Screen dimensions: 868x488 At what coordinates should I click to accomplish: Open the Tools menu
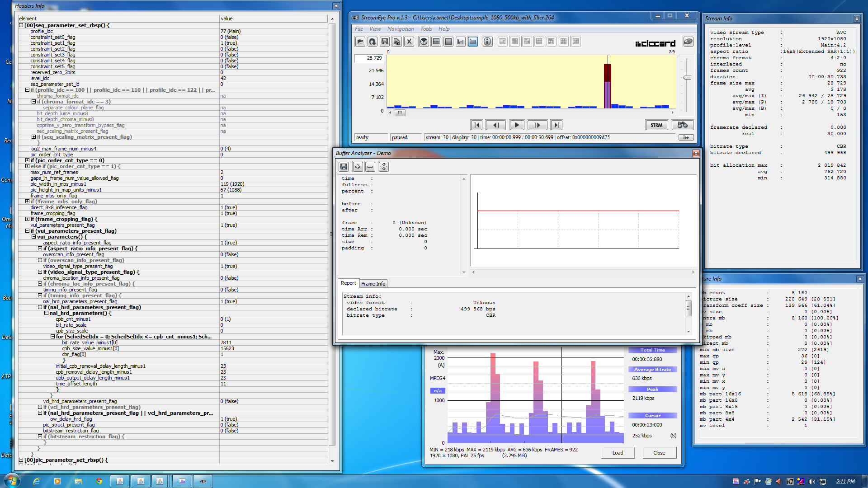point(426,29)
